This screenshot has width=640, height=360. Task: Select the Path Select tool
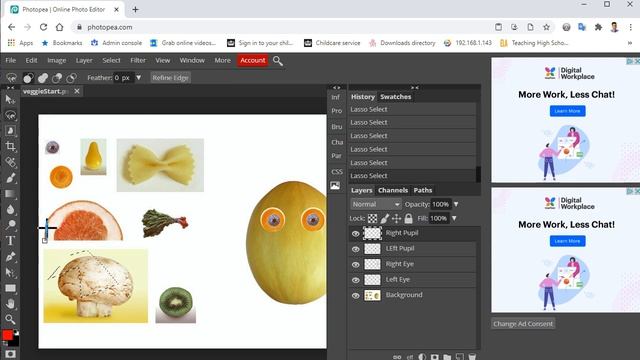10,272
